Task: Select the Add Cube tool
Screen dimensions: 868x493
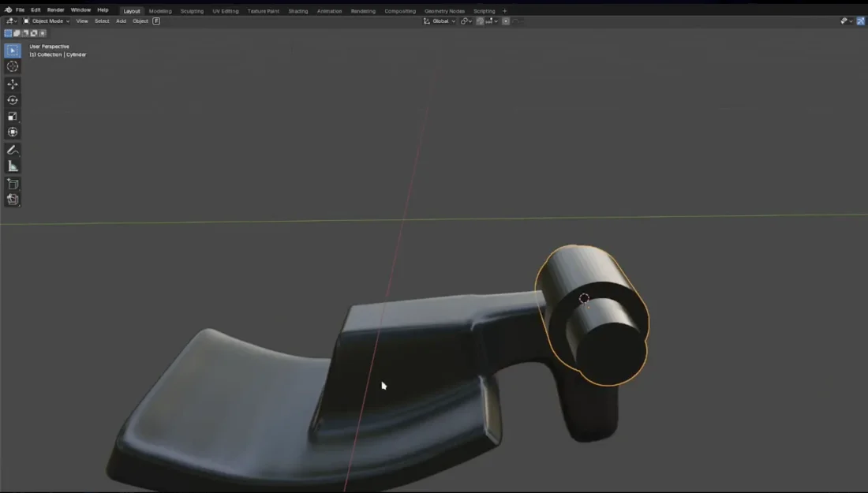Action: tap(13, 184)
